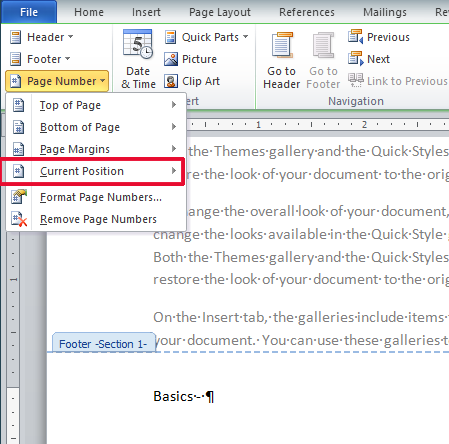This screenshot has width=449, height=444.
Task: Open the Footer dropdown
Action: (x=40, y=59)
